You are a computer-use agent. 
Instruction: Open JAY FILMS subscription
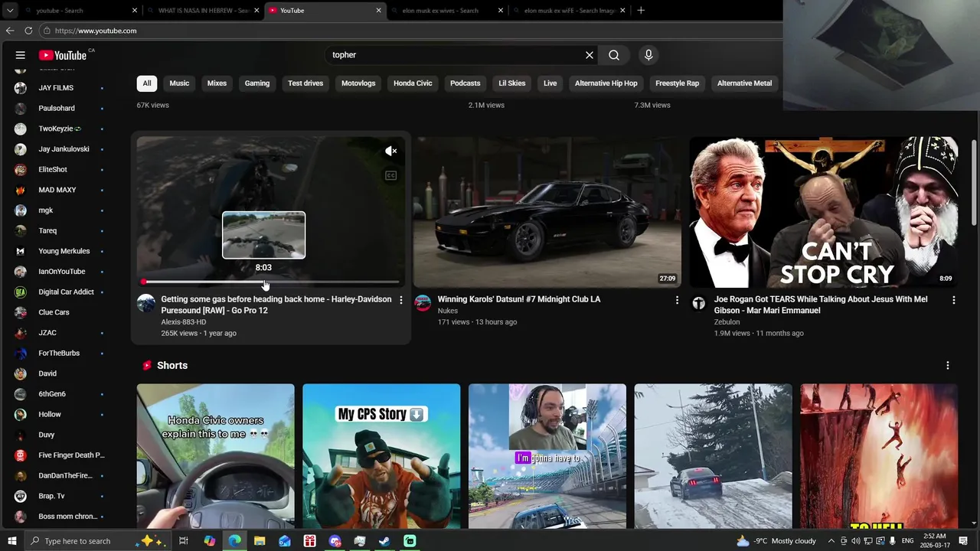[x=60, y=88]
